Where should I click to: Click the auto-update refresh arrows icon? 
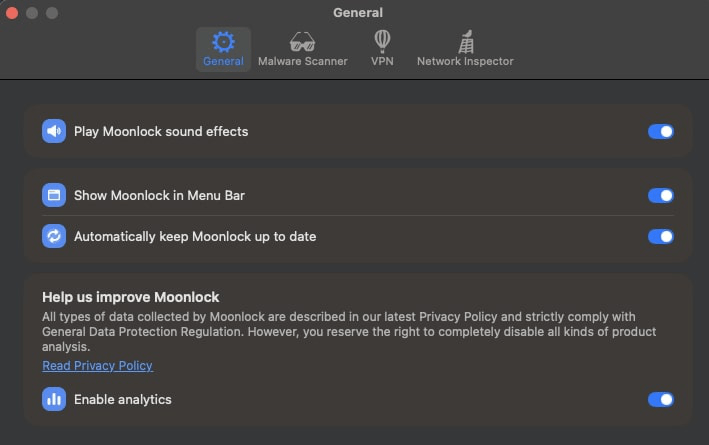coord(54,236)
